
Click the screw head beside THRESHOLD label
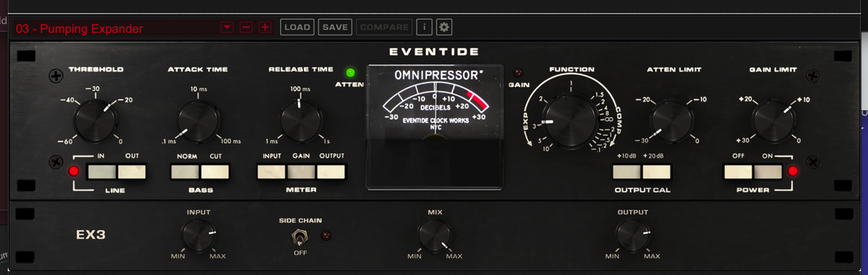point(56,76)
